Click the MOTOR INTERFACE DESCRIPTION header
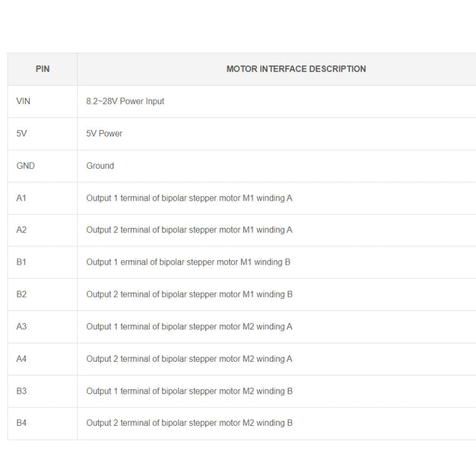The height and width of the screenshot is (476, 476). [x=296, y=69]
